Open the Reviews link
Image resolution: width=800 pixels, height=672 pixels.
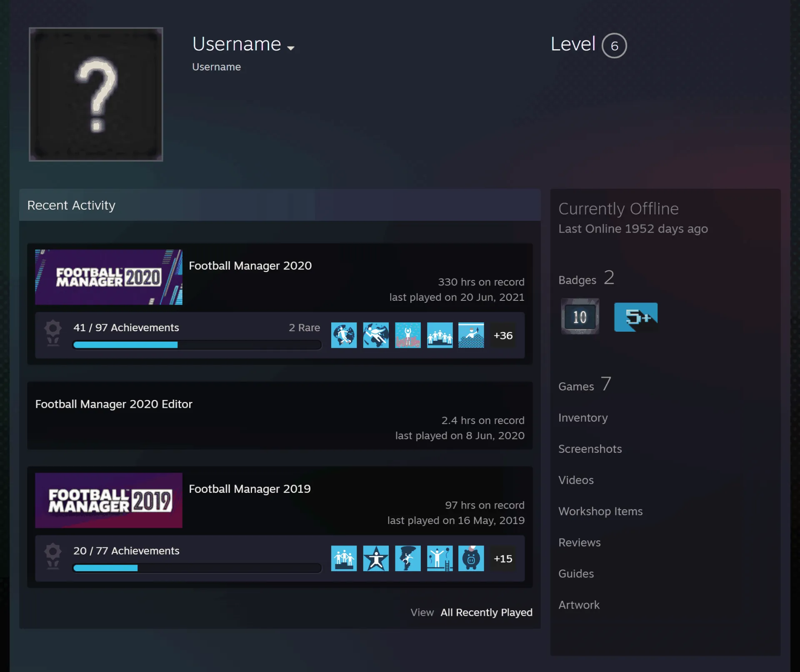580,542
